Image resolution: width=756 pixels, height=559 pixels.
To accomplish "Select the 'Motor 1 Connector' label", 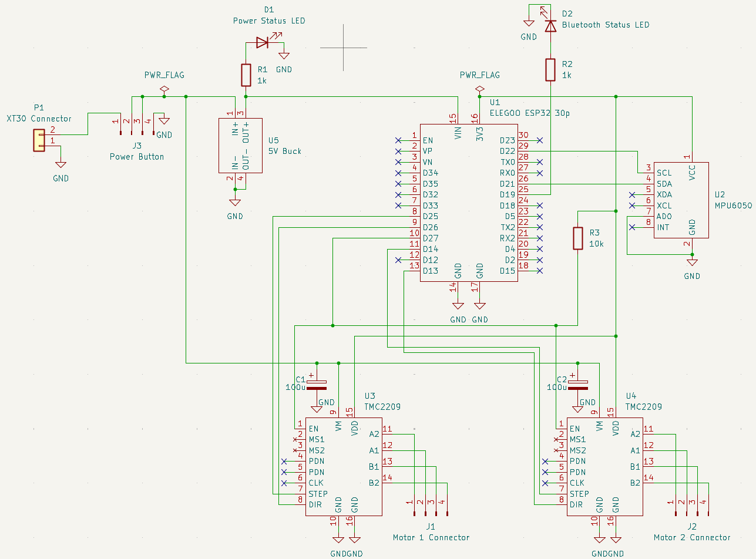I will click(431, 537).
